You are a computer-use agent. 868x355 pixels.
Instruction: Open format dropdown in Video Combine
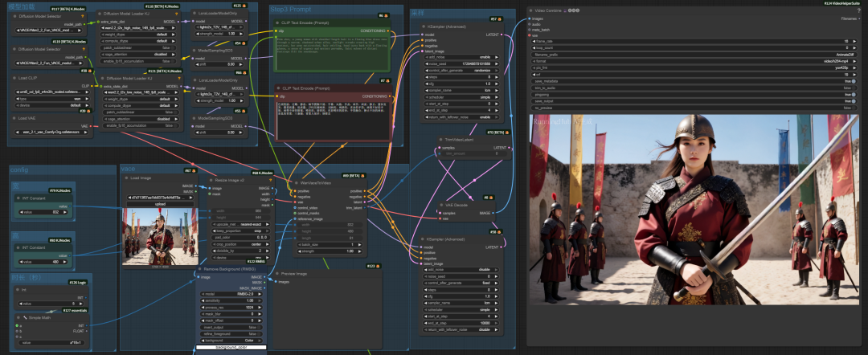point(693,61)
